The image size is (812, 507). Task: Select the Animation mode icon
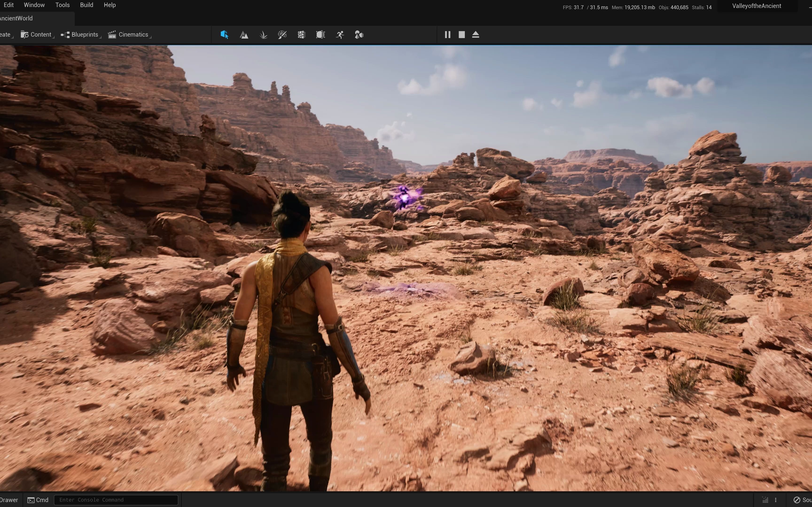pyautogui.click(x=340, y=35)
